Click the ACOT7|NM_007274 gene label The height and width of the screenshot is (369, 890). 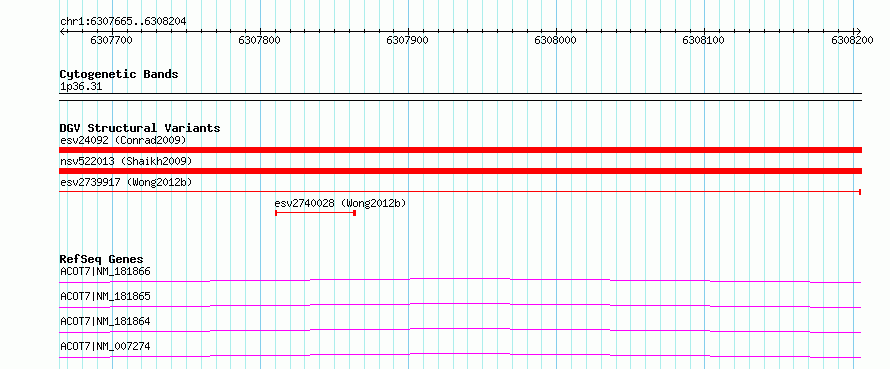[106, 346]
